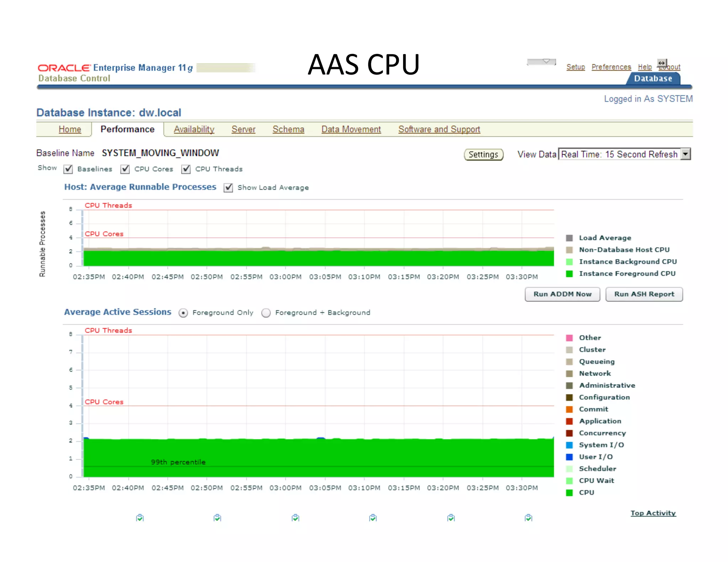The height and width of the screenshot is (562, 728).
Task: Click the Scheduler legend swatch
Action: tap(569, 469)
